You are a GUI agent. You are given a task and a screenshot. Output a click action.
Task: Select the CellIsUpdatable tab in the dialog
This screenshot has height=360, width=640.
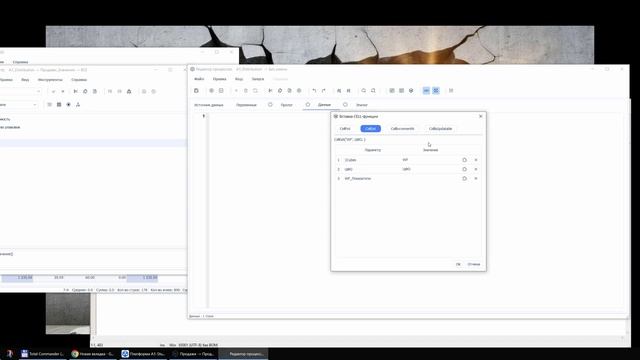440,129
